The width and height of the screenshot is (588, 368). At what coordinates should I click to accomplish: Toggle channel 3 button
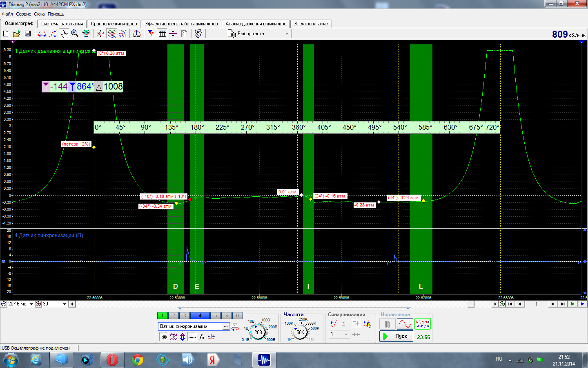click(185, 316)
